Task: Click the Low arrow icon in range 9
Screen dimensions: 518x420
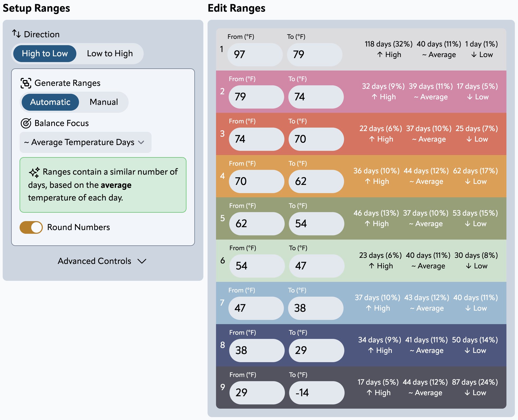Action: 468,393
